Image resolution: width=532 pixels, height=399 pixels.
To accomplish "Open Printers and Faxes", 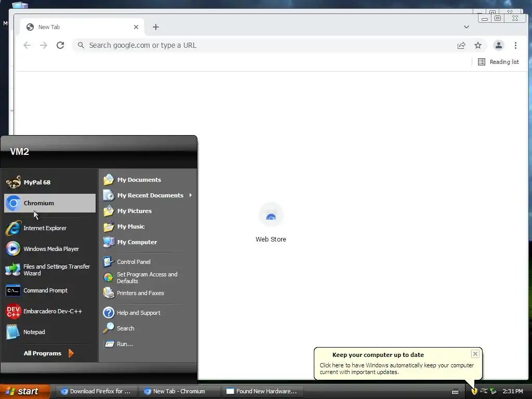I will point(148,293).
